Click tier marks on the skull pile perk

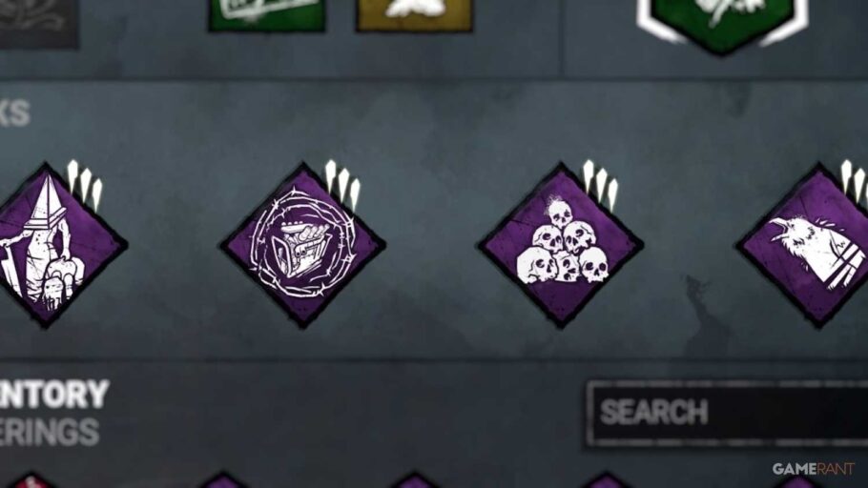click(600, 185)
